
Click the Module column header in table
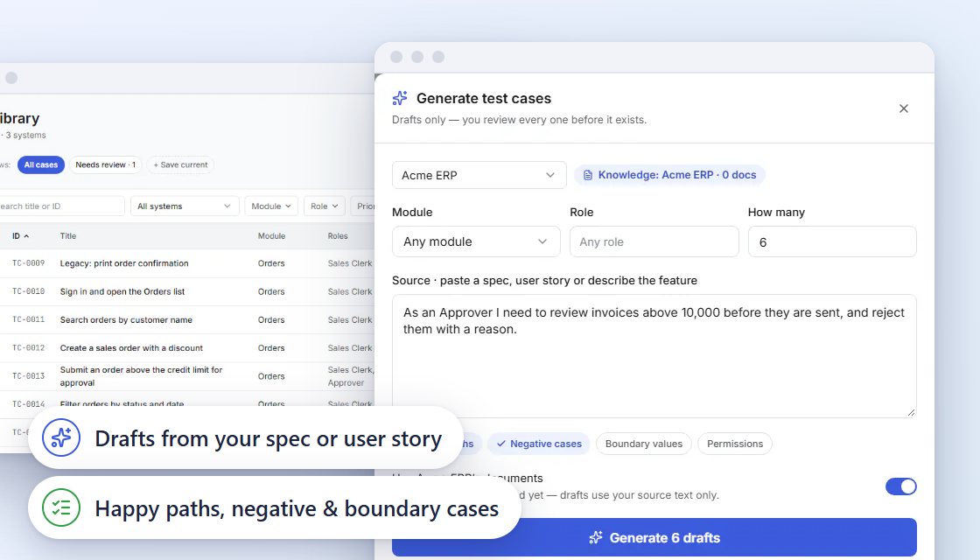271,236
